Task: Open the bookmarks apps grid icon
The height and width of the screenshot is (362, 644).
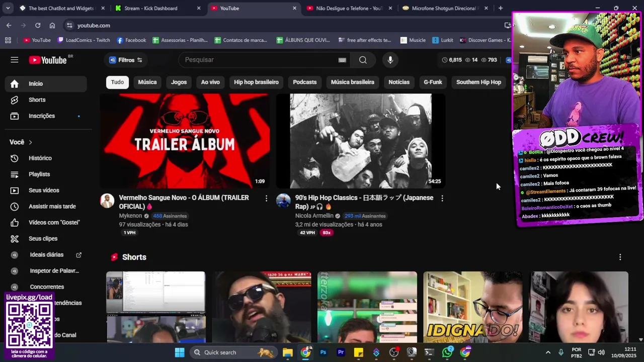Action: 8,40
